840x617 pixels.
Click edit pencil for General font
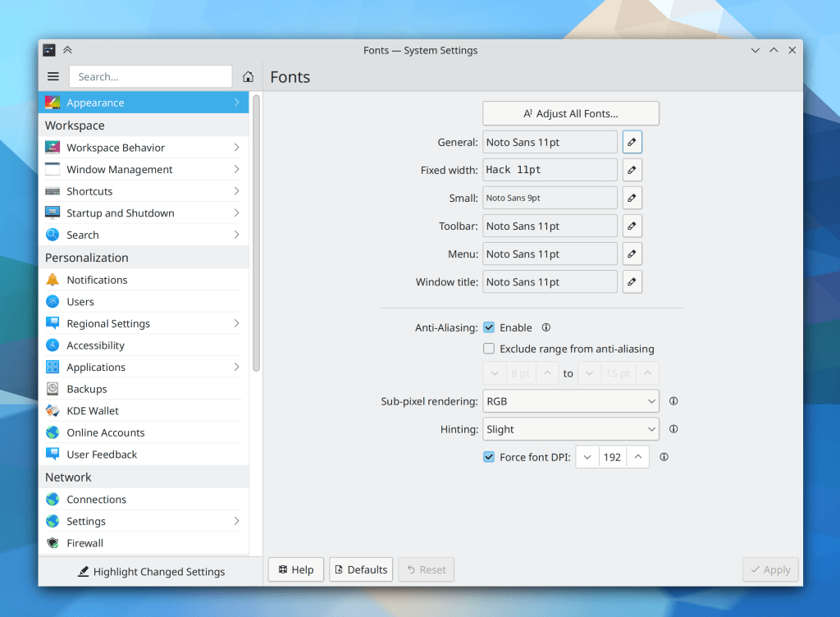(632, 142)
